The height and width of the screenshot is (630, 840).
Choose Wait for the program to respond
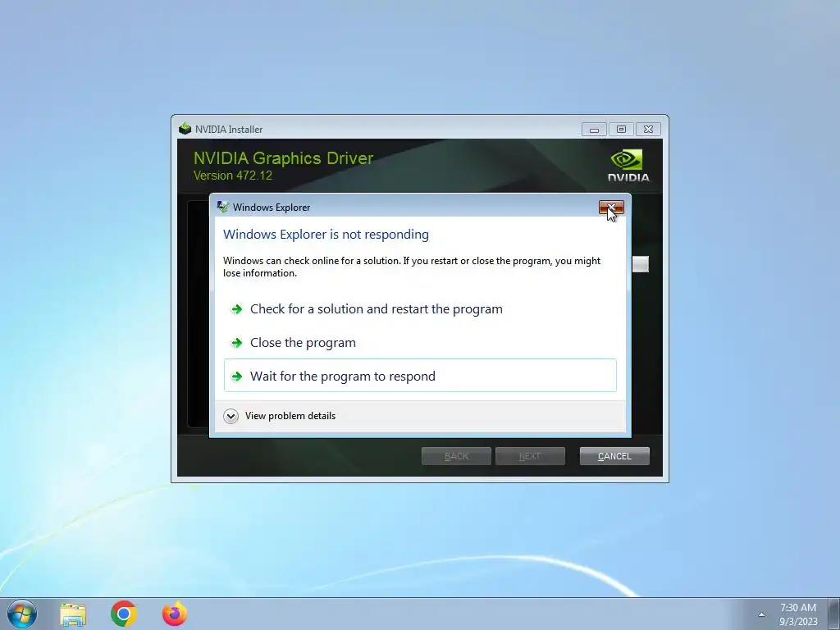(420, 376)
